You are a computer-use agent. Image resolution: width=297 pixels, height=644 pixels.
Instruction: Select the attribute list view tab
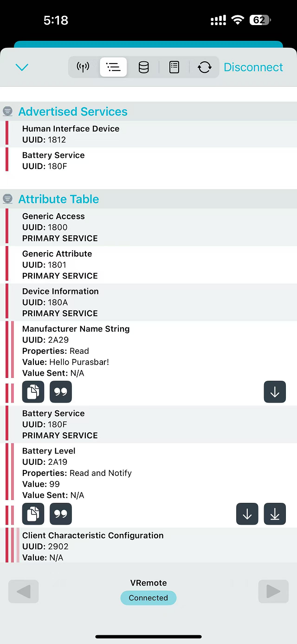(x=113, y=67)
